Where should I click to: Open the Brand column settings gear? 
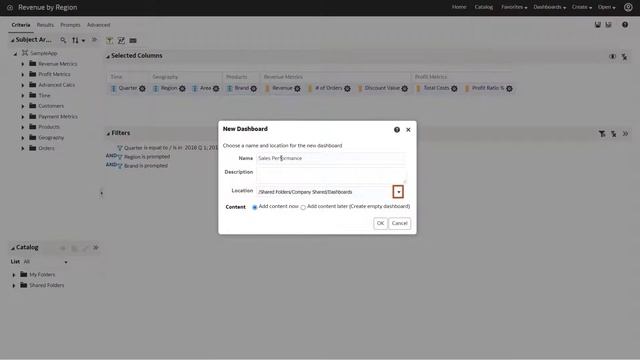tap(253, 89)
